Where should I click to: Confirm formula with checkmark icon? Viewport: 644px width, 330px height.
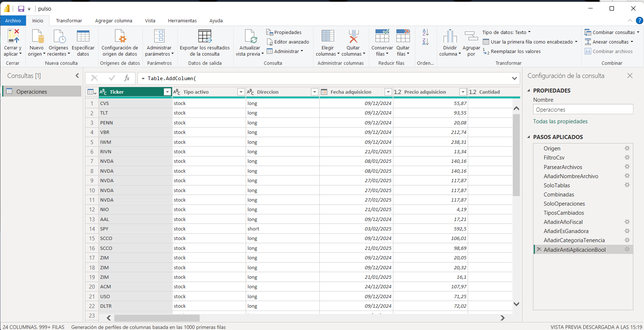(x=112, y=78)
